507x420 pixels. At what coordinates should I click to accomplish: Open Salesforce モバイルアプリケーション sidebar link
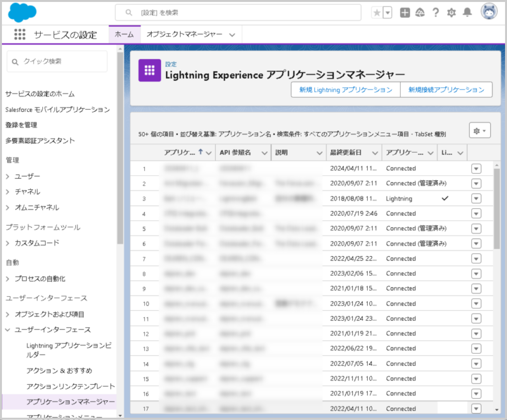coord(58,109)
